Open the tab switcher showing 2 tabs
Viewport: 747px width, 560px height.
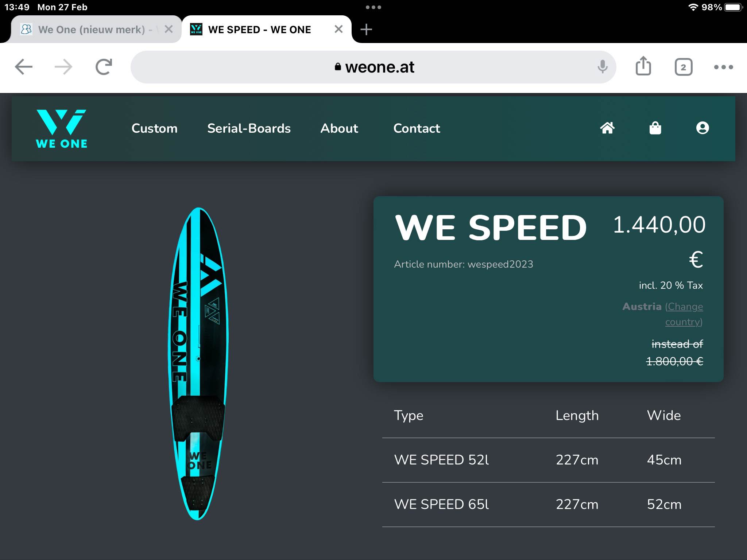click(x=683, y=67)
